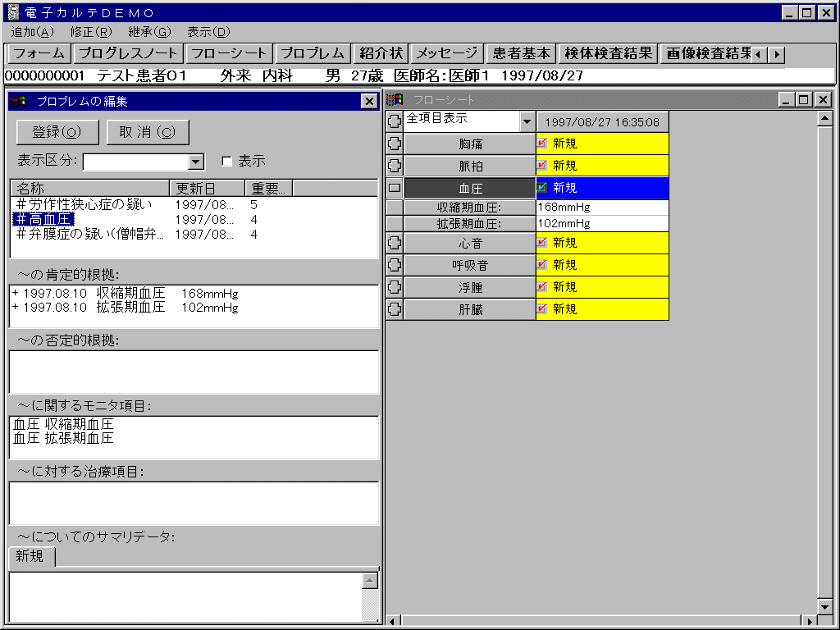Toggle the 新規 checkmark in 血圧 row
This screenshot has width=840, height=630.
[x=542, y=188]
